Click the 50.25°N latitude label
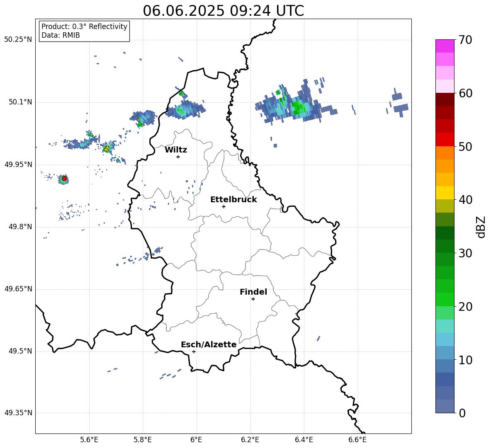Viewport: 491px width, 448px height. (x=18, y=40)
